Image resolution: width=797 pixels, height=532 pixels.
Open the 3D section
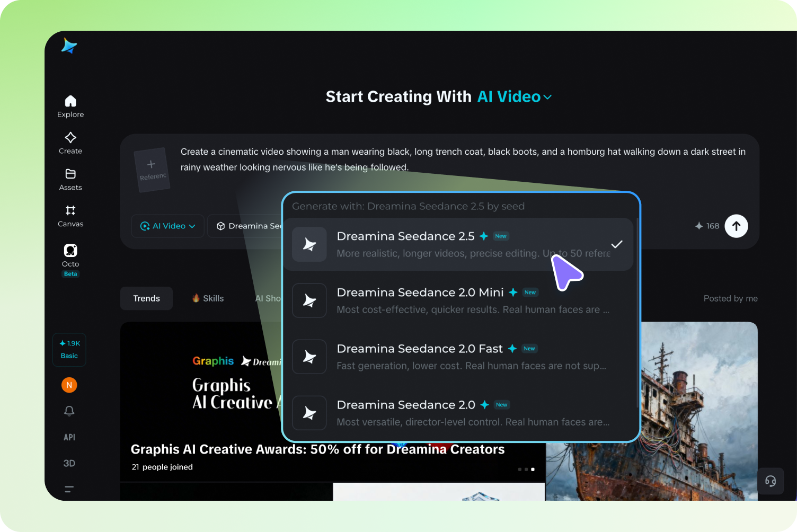tap(69, 463)
